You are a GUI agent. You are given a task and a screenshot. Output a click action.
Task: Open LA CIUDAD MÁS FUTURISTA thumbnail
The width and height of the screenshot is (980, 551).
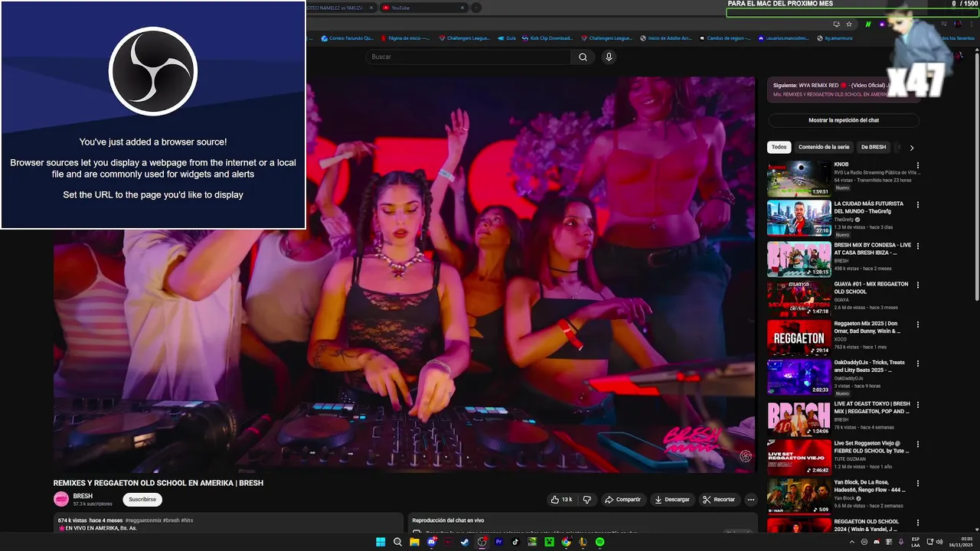click(799, 219)
